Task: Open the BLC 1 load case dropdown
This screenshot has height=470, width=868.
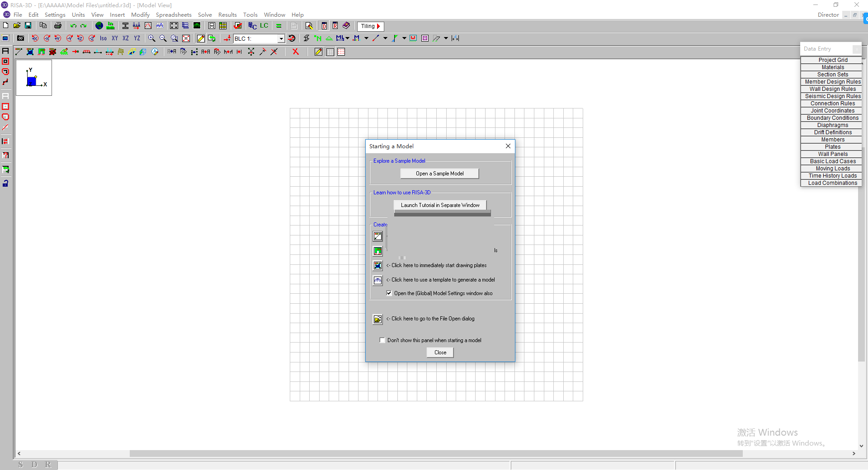Action: coord(281,39)
